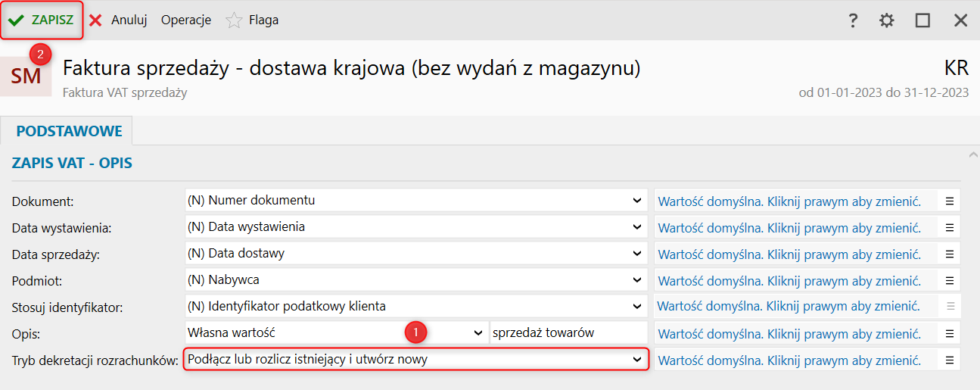Screen dimensions: 980x390
Task: Open hamburger menu in Stosuj identyfikator row
Action: tap(949, 307)
